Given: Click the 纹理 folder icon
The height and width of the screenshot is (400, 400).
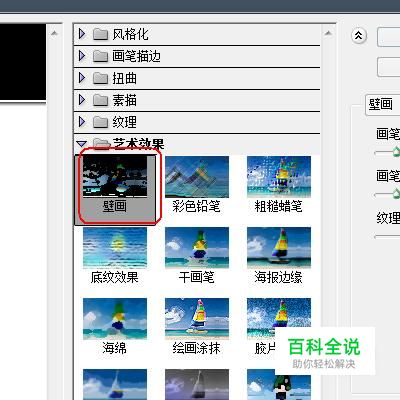Looking at the screenshot, I should [100, 122].
